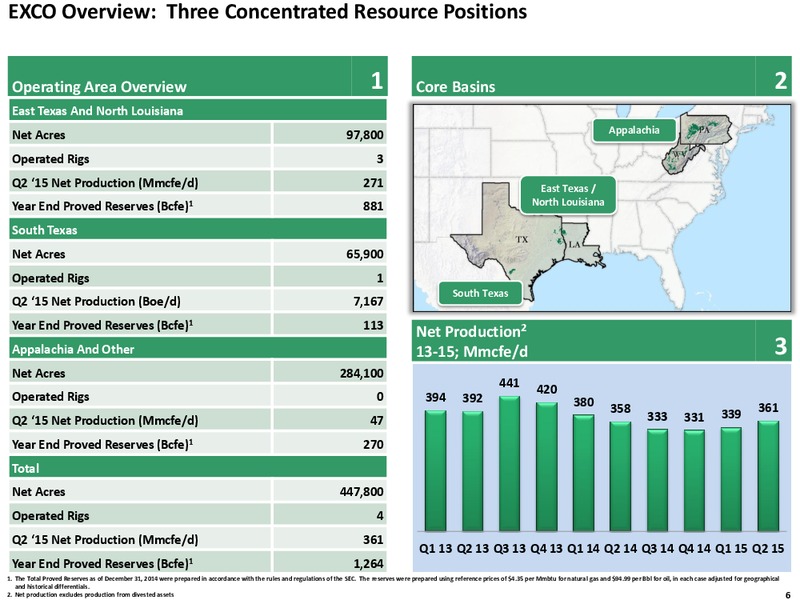The image size is (800, 600).
Task: Select total net acres 447,800
Action: coord(361,492)
